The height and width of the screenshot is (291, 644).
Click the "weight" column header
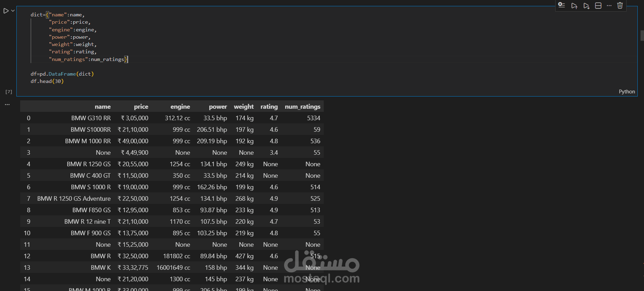tap(244, 107)
